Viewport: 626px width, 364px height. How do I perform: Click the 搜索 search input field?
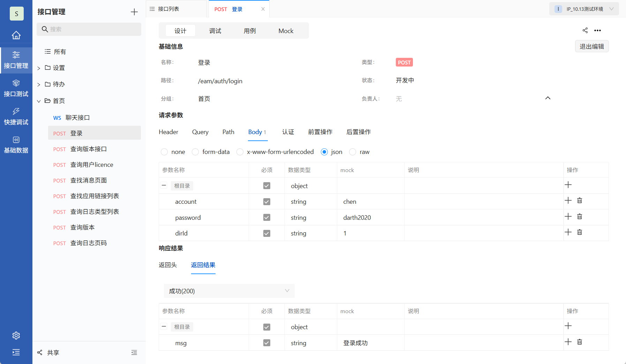tap(89, 29)
